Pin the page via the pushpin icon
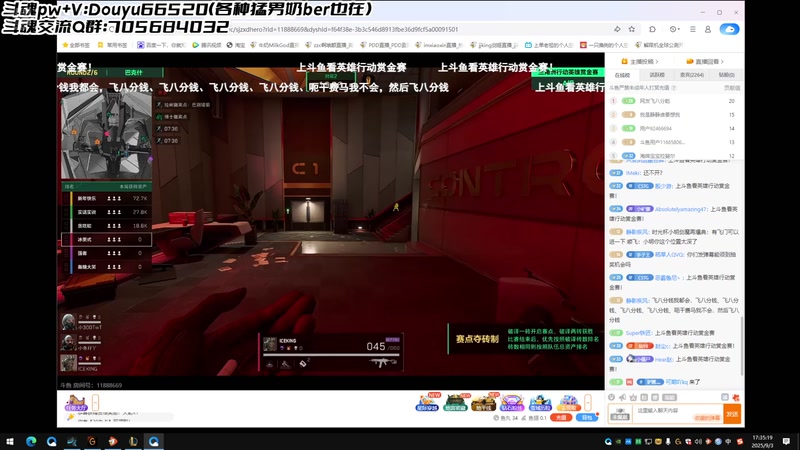The height and width of the screenshot is (450, 800). coord(617,29)
